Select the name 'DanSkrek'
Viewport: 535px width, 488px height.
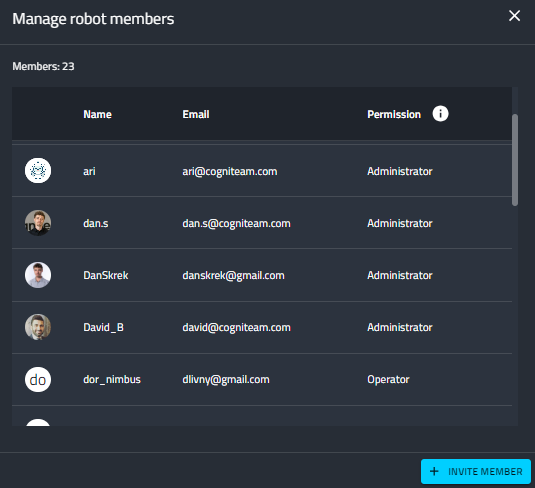pyautogui.click(x=106, y=275)
